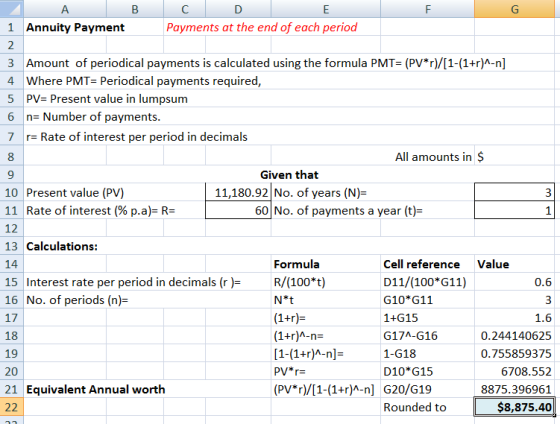
Task: Select column B header
Action: point(135,9)
